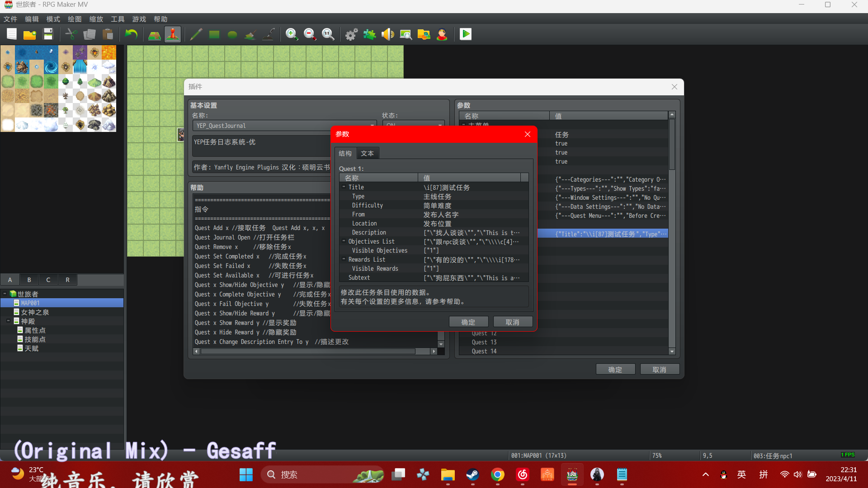Select the Ellipse drawing tool

click(232, 34)
